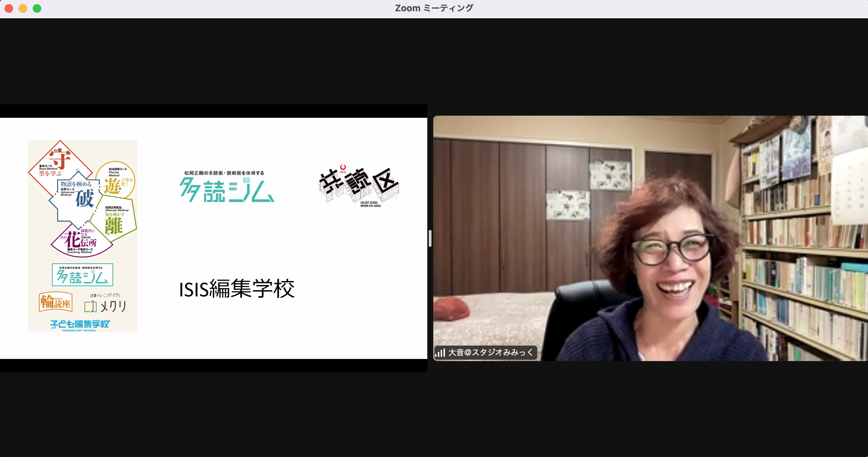Click the Zoom ミーティング window title

pyautogui.click(x=434, y=8)
